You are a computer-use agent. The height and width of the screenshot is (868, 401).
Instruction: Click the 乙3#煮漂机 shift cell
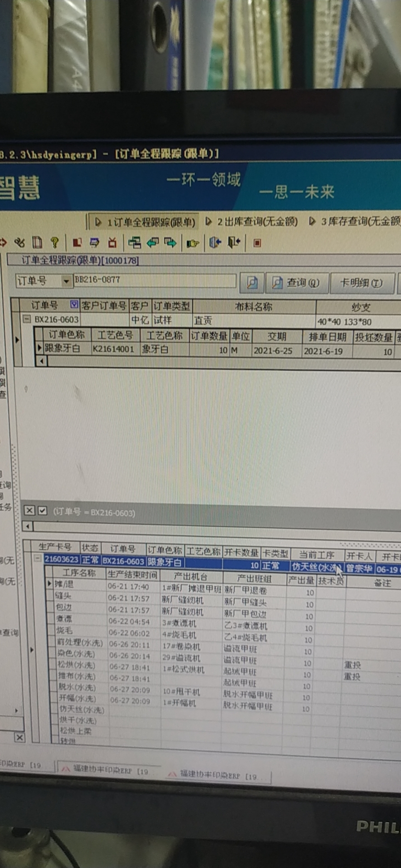(x=245, y=626)
